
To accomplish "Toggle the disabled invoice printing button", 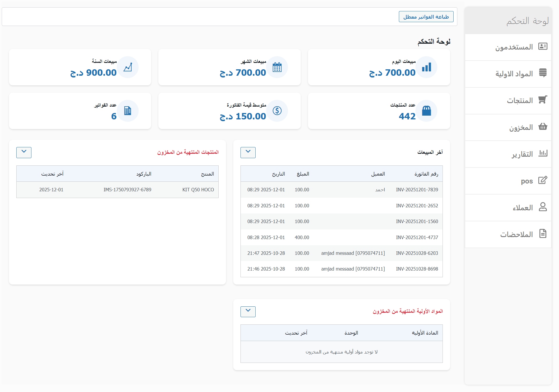I will (426, 17).
